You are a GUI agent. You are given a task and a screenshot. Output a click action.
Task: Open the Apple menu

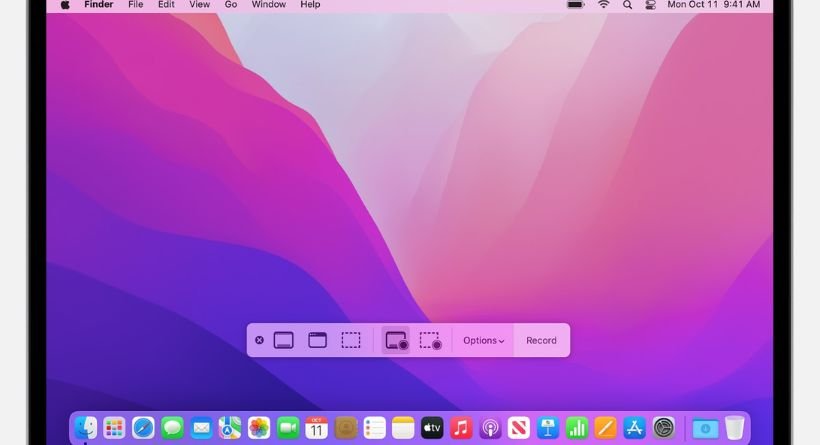pos(65,5)
